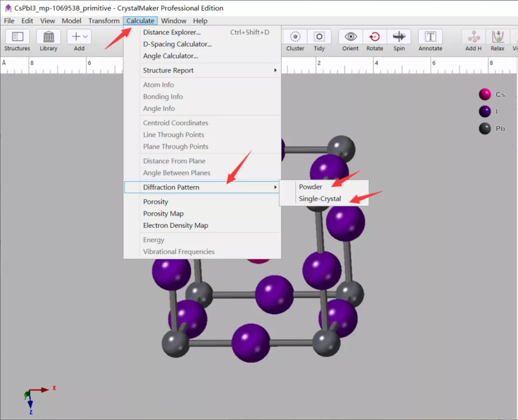518x420 pixels.
Task: Choose Porosity from Calculate menu
Action: click(x=202, y=202)
